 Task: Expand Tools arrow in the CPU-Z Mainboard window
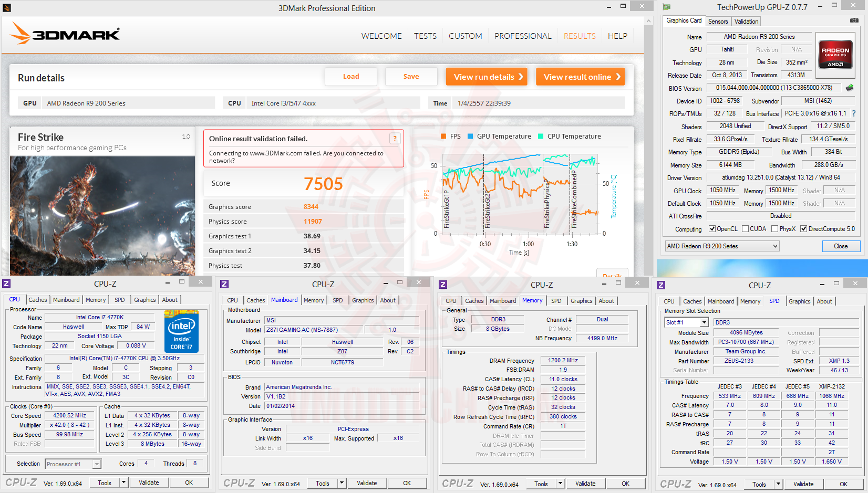tap(342, 483)
